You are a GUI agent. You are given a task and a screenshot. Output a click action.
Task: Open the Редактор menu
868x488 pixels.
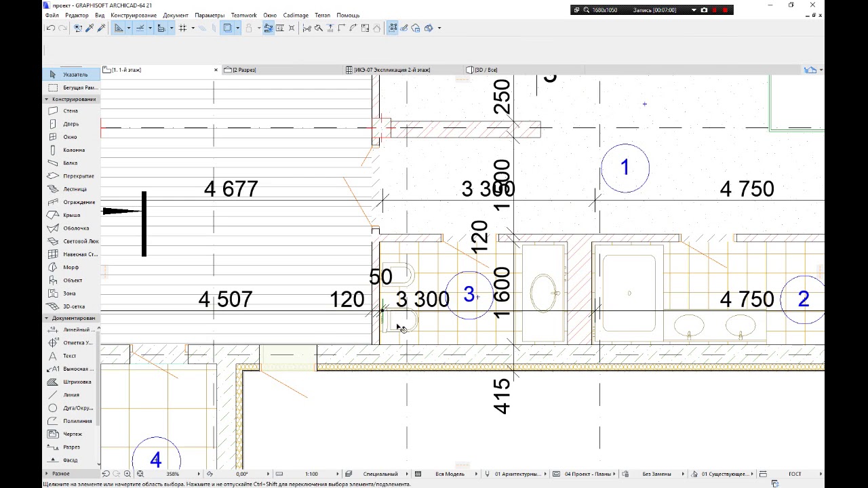coord(77,15)
